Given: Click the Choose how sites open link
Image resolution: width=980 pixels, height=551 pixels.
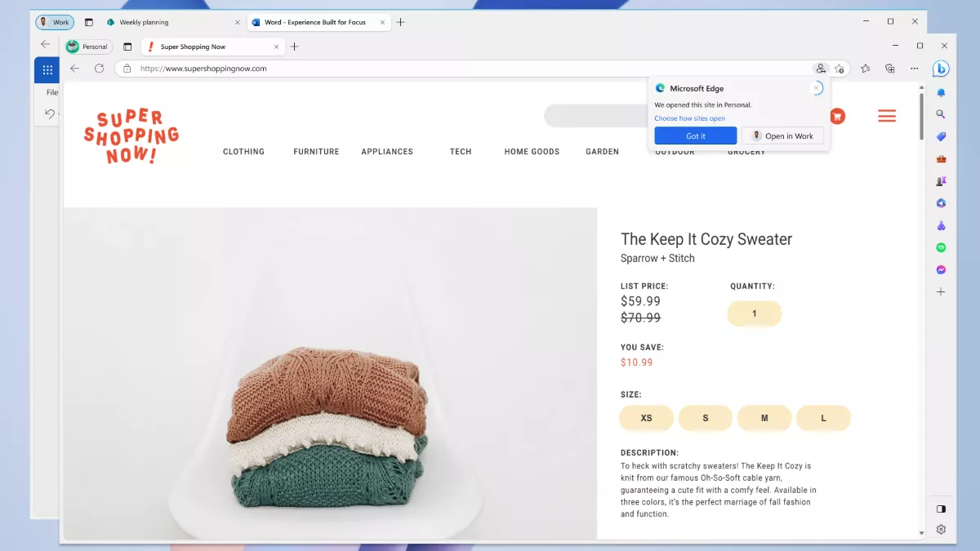Looking at the screenshot, I should click(689, 118).
